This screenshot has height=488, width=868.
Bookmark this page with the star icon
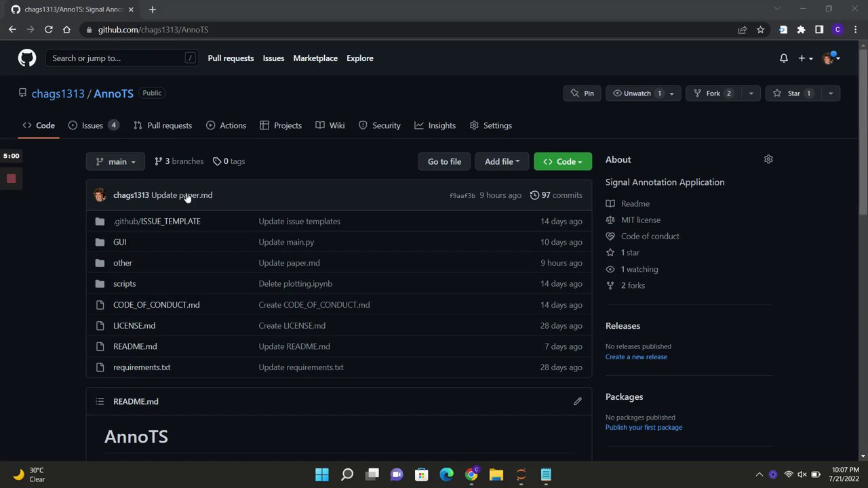pos(761,30)
